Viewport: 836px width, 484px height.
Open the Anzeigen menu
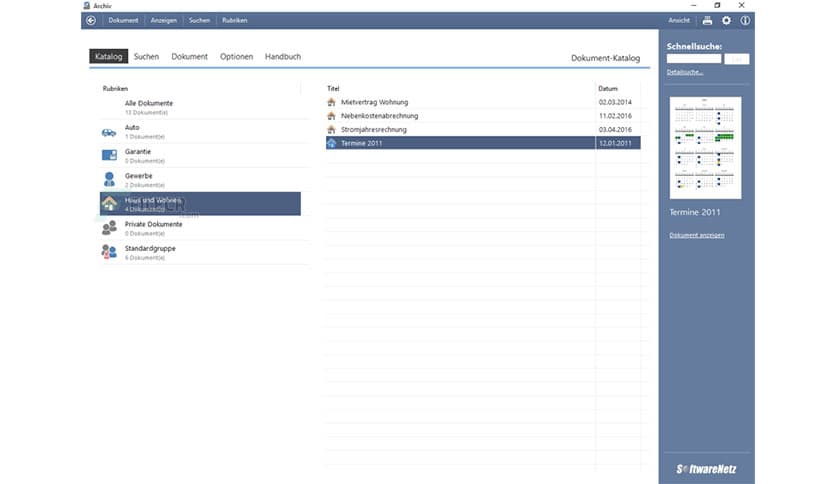tap(163, 20)
